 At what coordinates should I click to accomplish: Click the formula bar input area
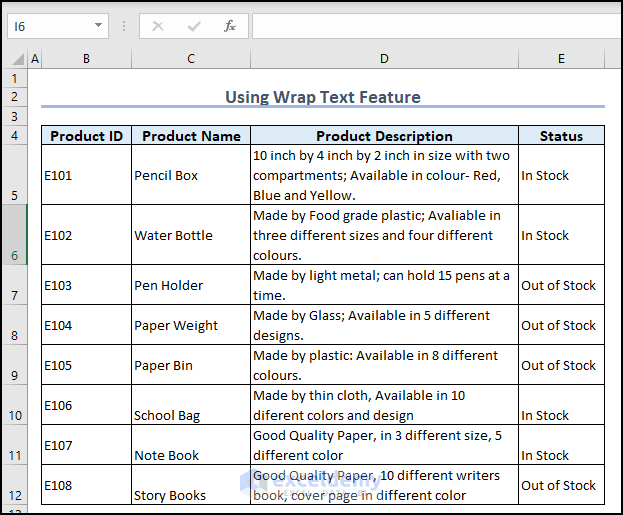tap(430, 26)
